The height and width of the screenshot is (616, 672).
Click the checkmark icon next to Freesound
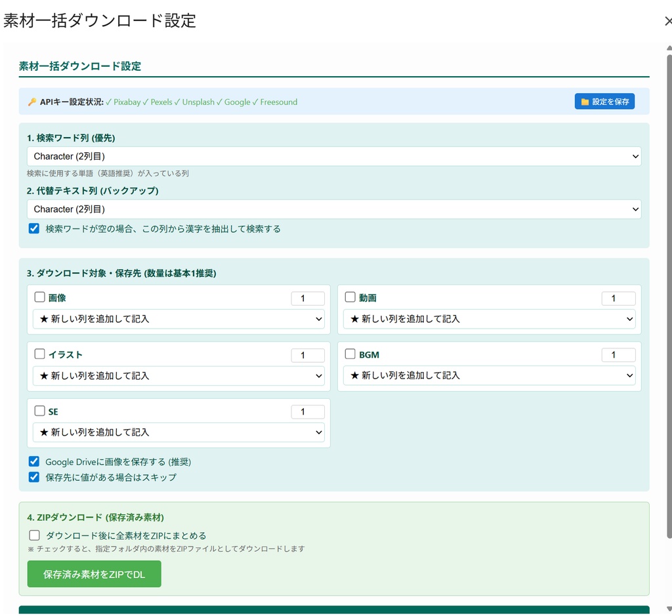[257, 102]
